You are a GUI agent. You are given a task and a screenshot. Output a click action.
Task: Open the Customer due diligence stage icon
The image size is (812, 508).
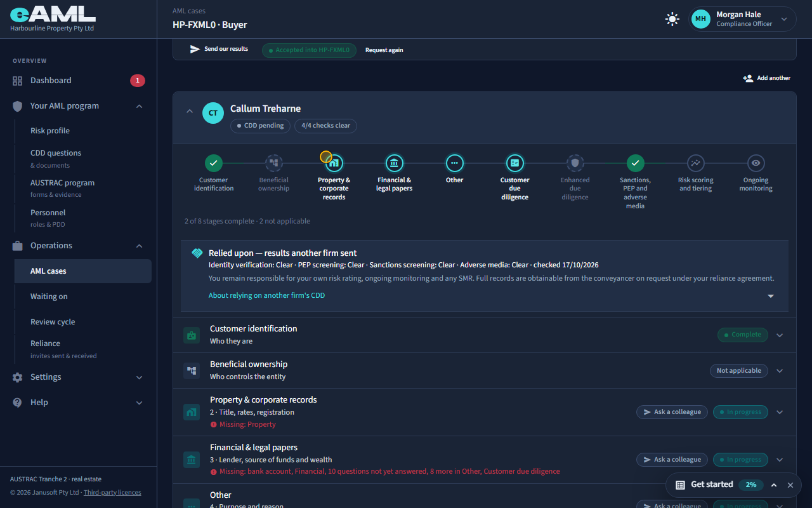[x=515, y=163]
